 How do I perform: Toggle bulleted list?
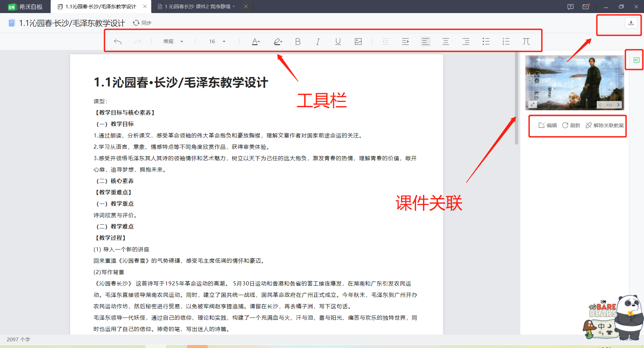[486, 42]
